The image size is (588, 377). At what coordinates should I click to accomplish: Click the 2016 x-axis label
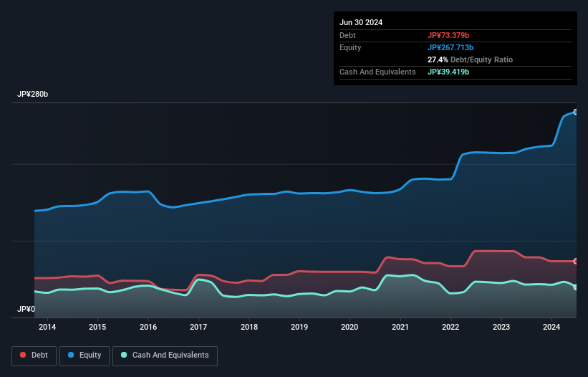point(148,327)
